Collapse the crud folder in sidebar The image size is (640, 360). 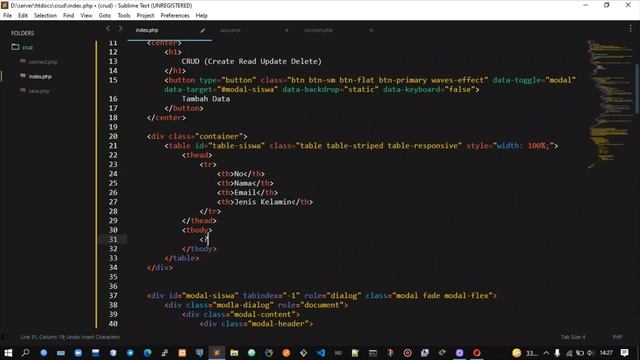[x=16, y=47]
